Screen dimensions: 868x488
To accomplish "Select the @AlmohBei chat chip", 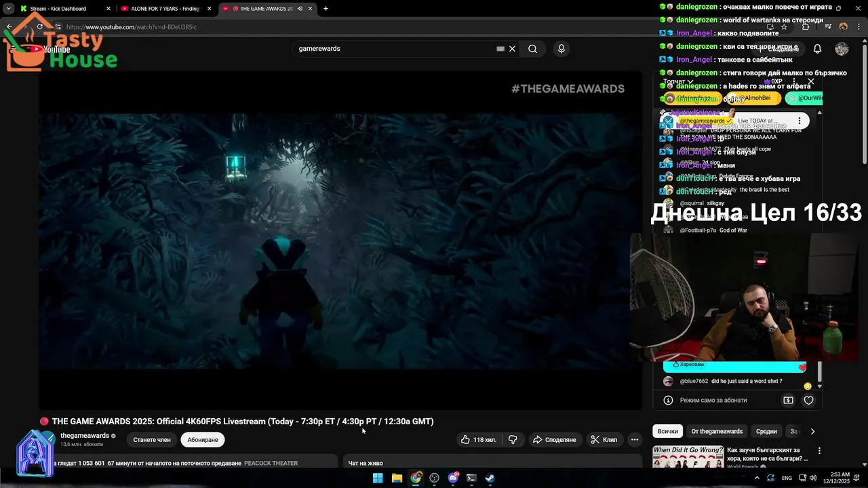I will coord(754,98).
